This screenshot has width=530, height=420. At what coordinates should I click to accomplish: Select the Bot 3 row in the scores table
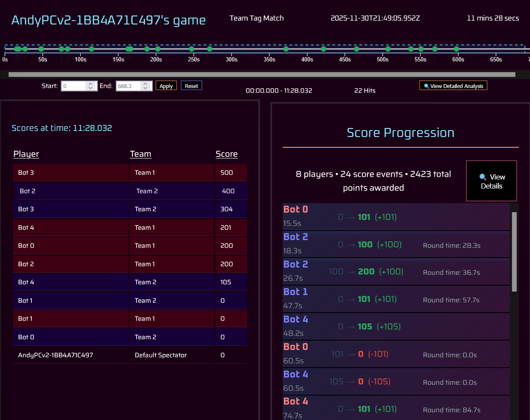[x=71, y=172]
